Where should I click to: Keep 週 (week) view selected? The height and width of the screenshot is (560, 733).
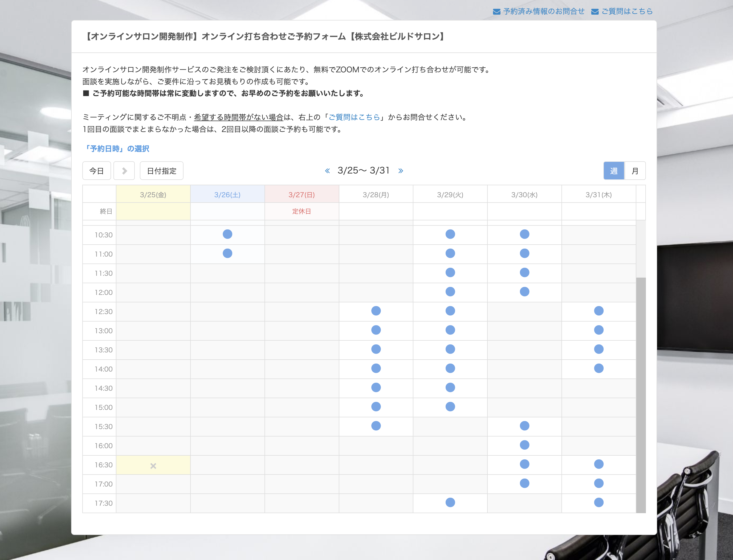pos(614,171)
